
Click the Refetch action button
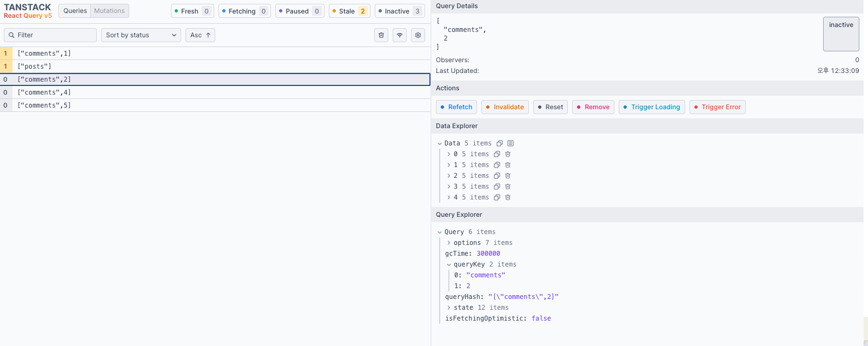(x=456, y=107)
